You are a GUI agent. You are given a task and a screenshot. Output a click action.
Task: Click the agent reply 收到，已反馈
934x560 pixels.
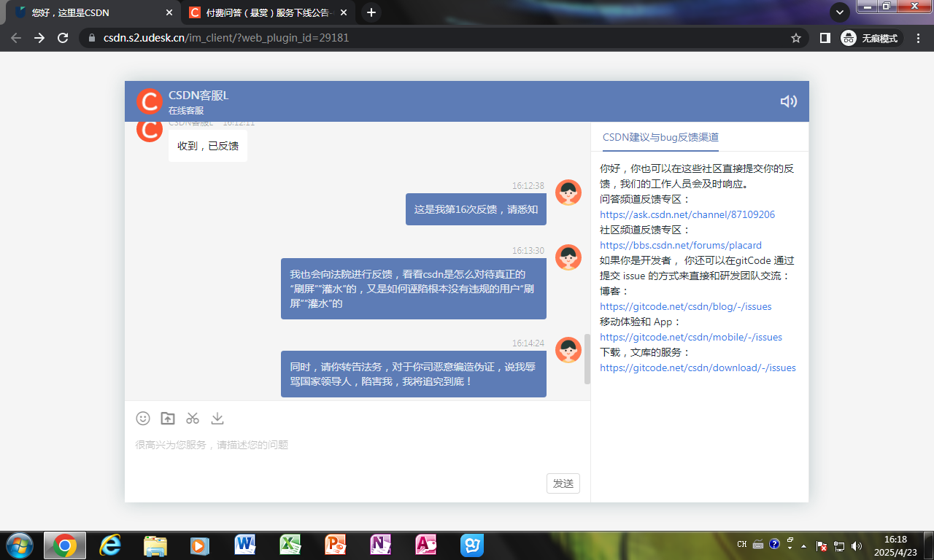[x=208, y=146]
